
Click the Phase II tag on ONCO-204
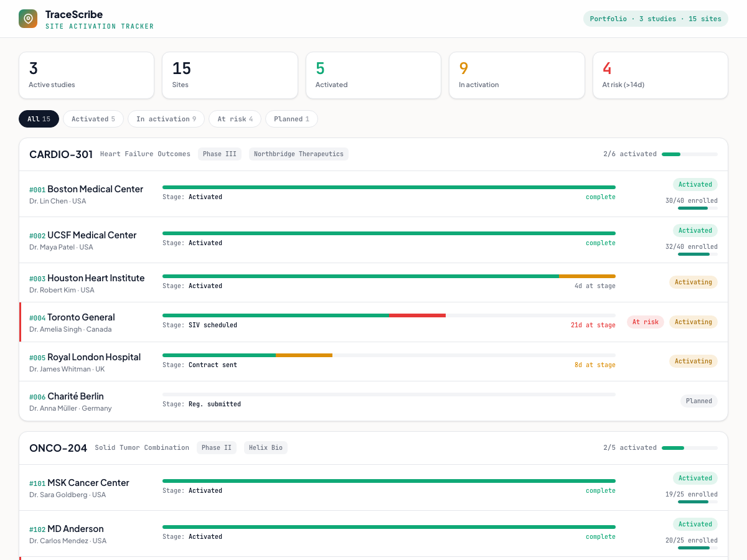[217, 447]
